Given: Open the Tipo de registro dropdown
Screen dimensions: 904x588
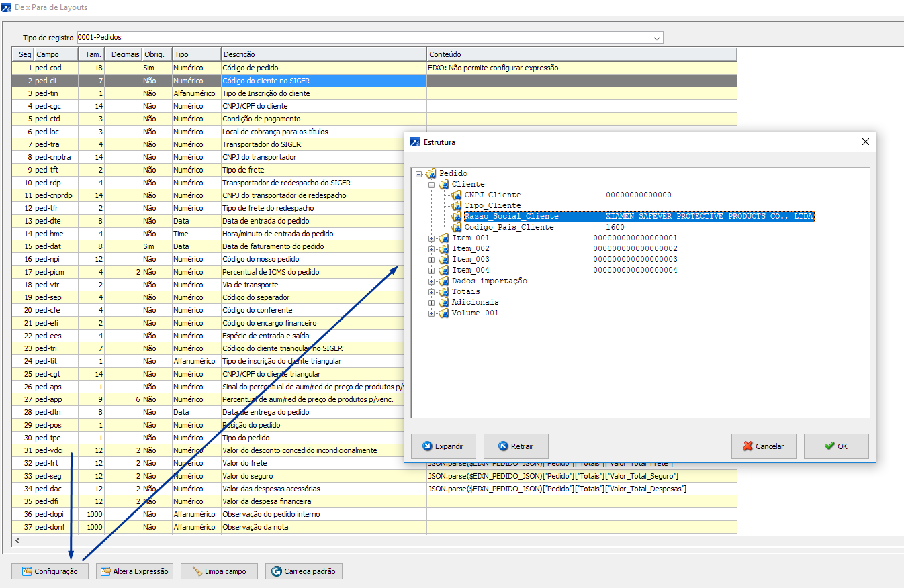Looking at the screenshot, I should point(657,38).
